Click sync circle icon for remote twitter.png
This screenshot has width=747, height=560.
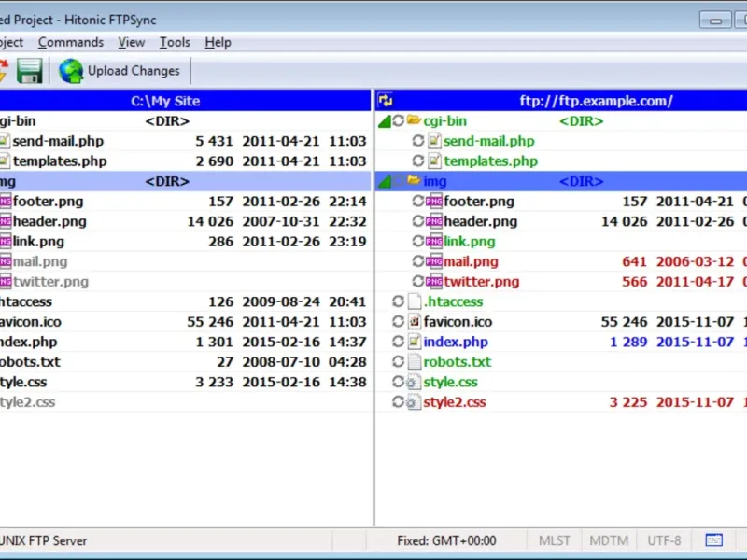[417, 281]
